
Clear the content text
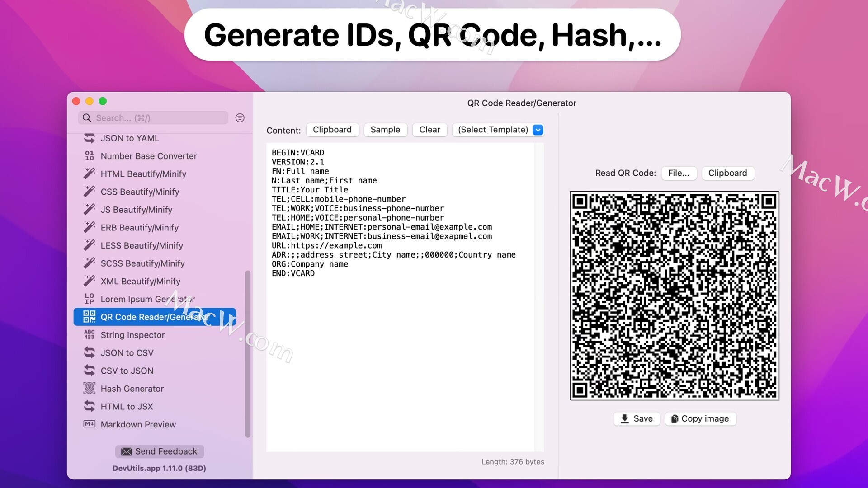[x=429, y=130]
